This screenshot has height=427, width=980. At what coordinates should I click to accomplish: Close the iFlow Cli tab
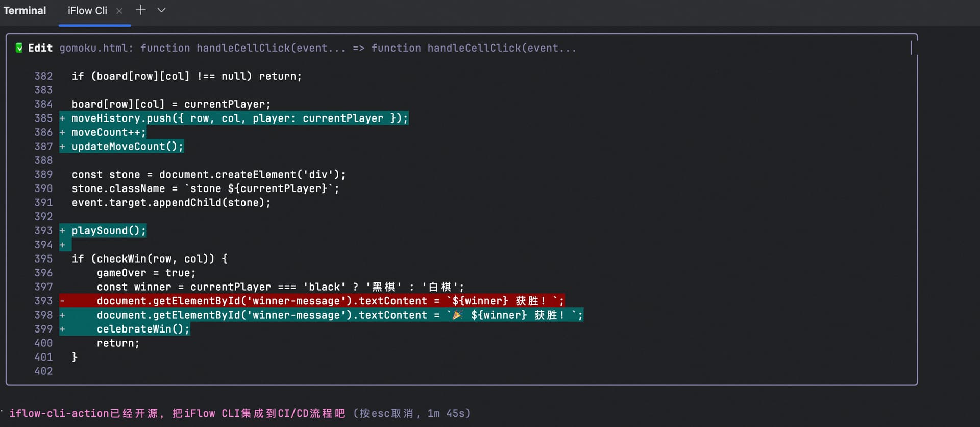point(119,11)
